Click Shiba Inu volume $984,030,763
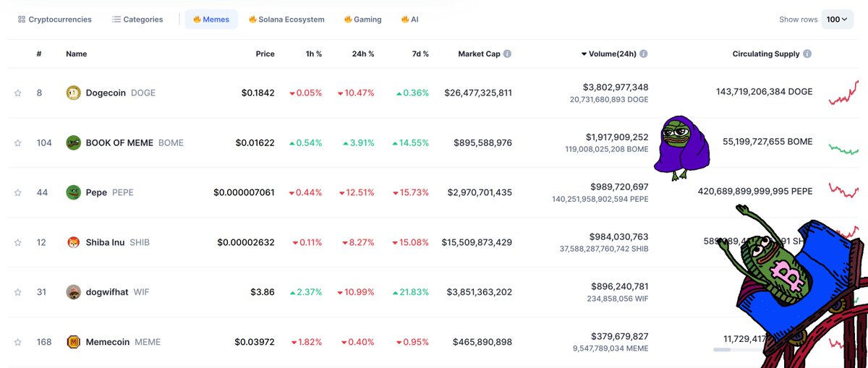This screenshot has width=868, height=368. click(x=620, y=236)
